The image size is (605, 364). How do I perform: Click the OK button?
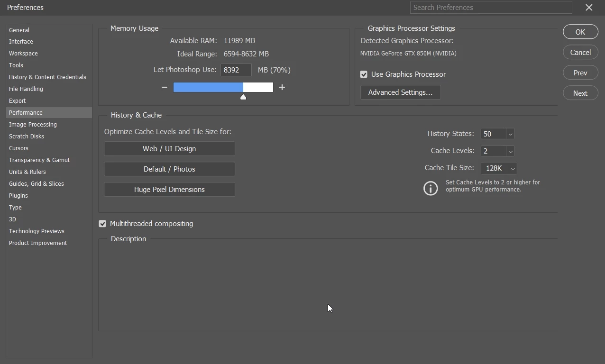[x=580, y=32]
